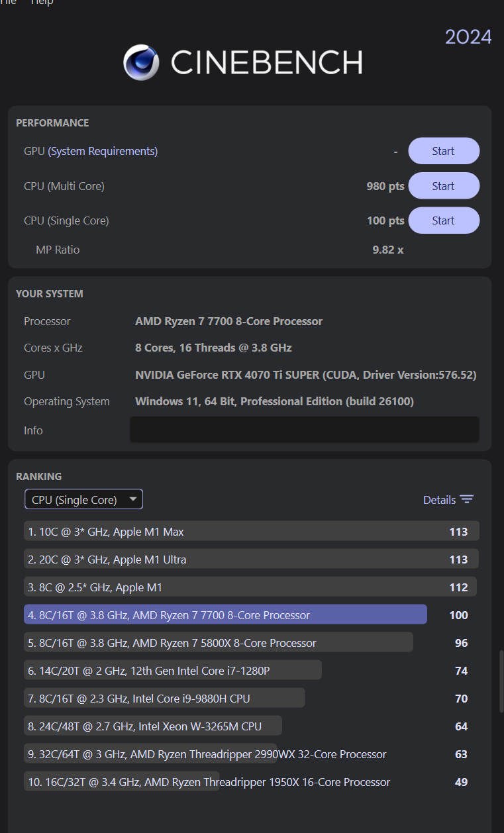Click the ranking list vertical scrollbar
The image size is (504, 833).
coord(501,681)
